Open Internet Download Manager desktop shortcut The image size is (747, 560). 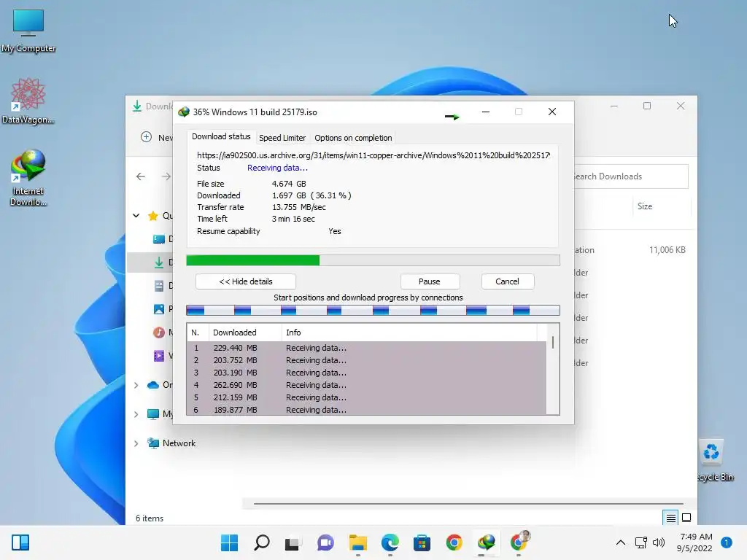(x=28, y=178)
